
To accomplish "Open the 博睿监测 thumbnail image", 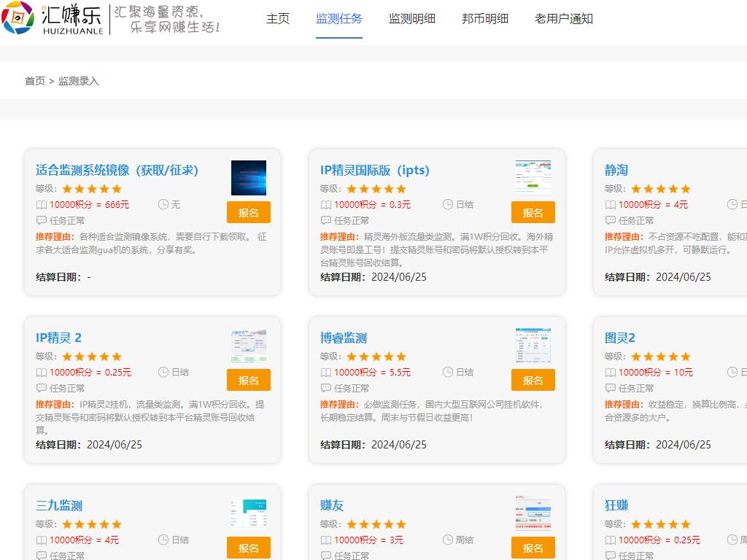I will [x=533, y=346].
